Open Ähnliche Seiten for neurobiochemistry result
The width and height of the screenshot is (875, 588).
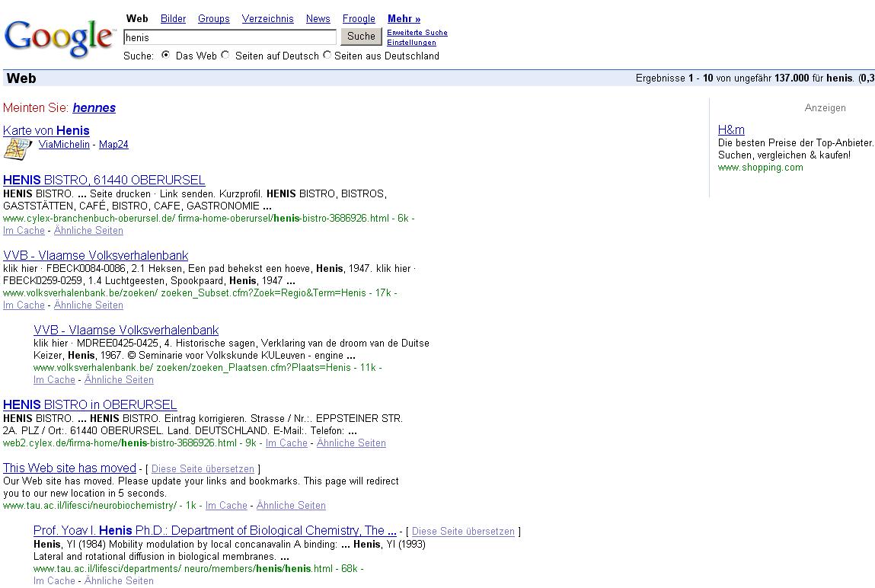(291, 506)
